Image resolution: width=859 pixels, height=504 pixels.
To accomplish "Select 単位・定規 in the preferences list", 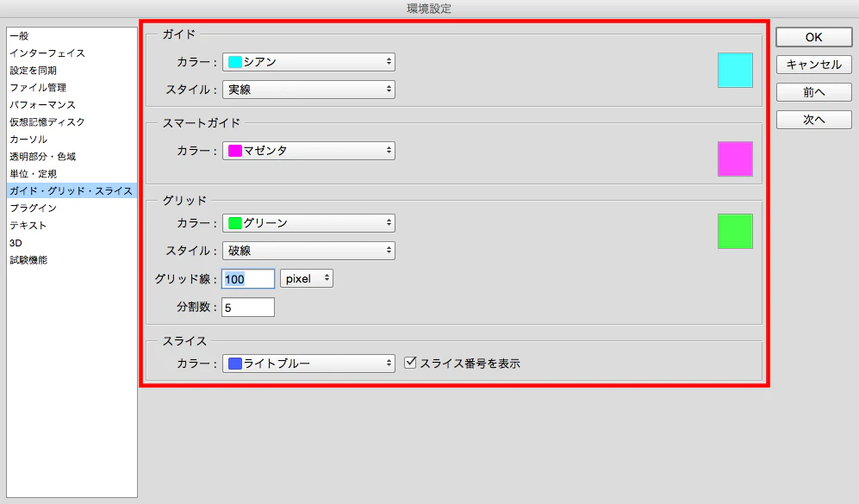I will [x=72, y=174].
